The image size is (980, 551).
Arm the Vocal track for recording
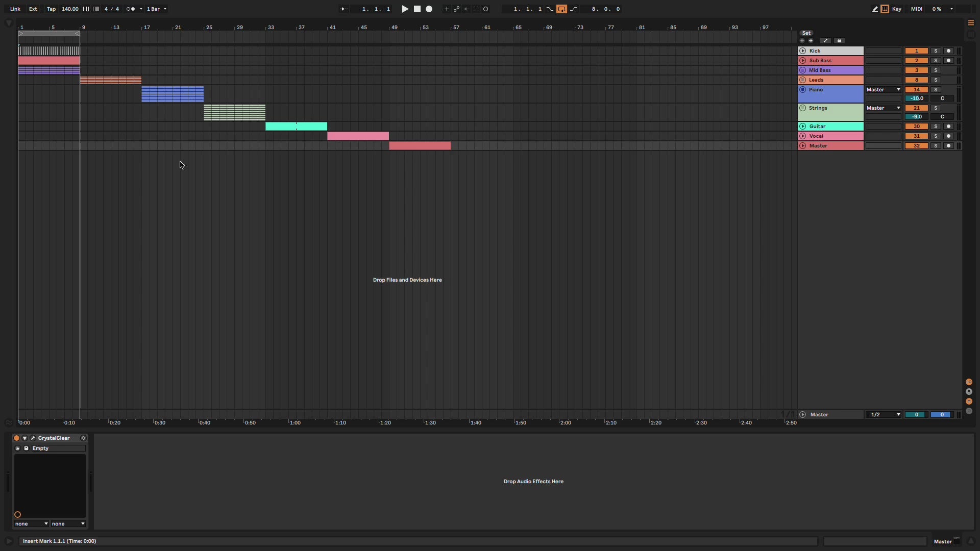[x=948, y=136]
